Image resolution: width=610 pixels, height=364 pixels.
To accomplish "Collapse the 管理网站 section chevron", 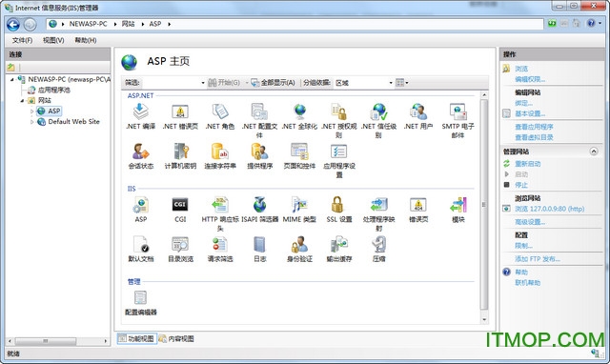I will pos(594,152).
